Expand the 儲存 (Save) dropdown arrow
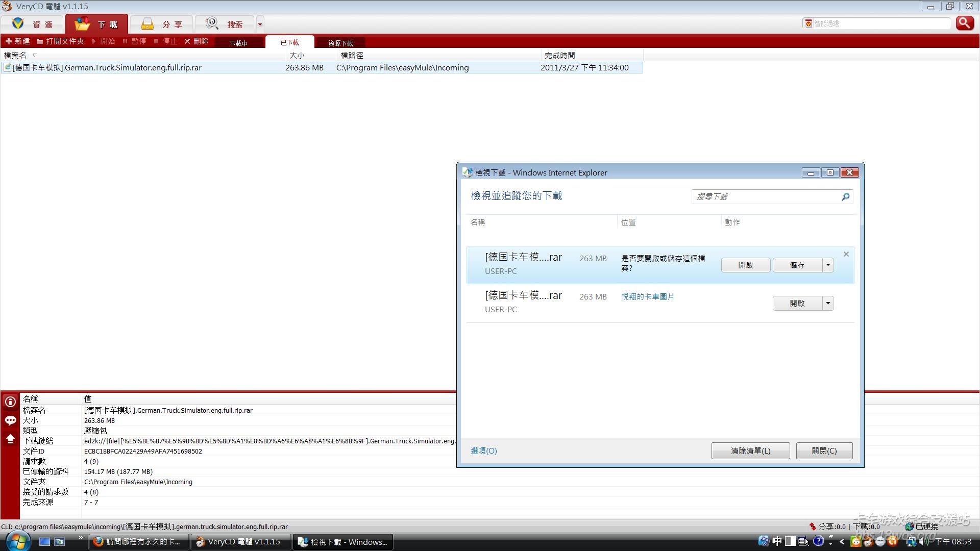 pos(828,265)
